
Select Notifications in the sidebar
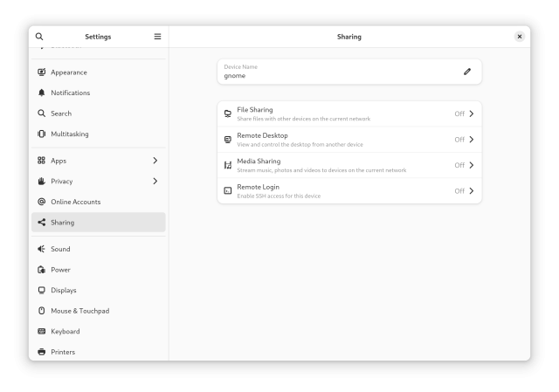click(99, 93)
